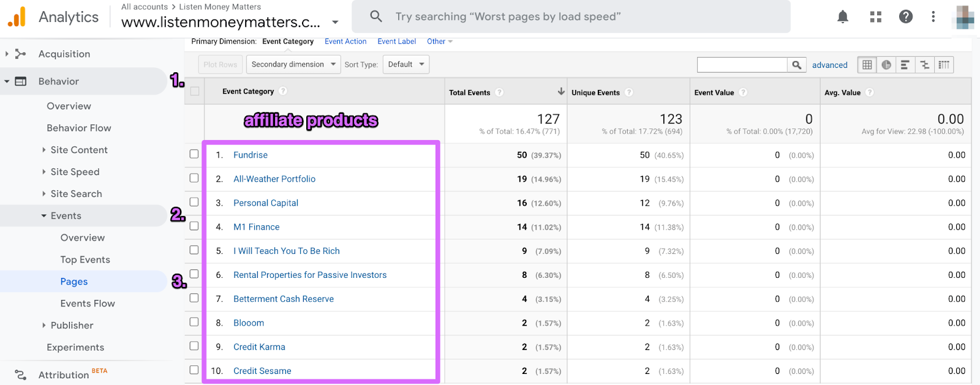Check the Rental Properties row checkbox
This screenshot has width=980, height=385.
click(x=194, y=274)
